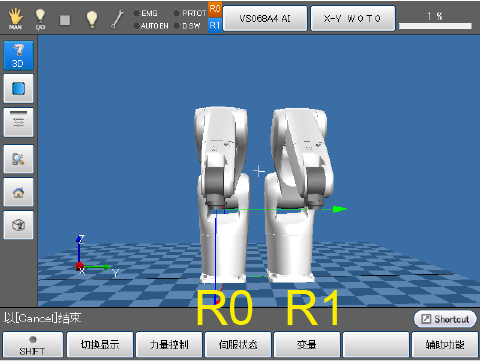Switch to robot R1 tab

[x=215, y=25]
